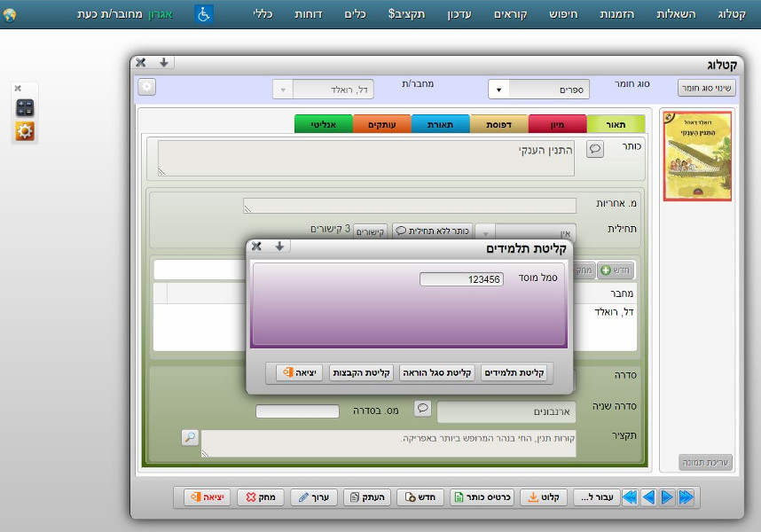The width and height of the screenshot is (761, 532).
Task: Click speech bubble icon beside סדרה שניה
Action: point(423,409)
